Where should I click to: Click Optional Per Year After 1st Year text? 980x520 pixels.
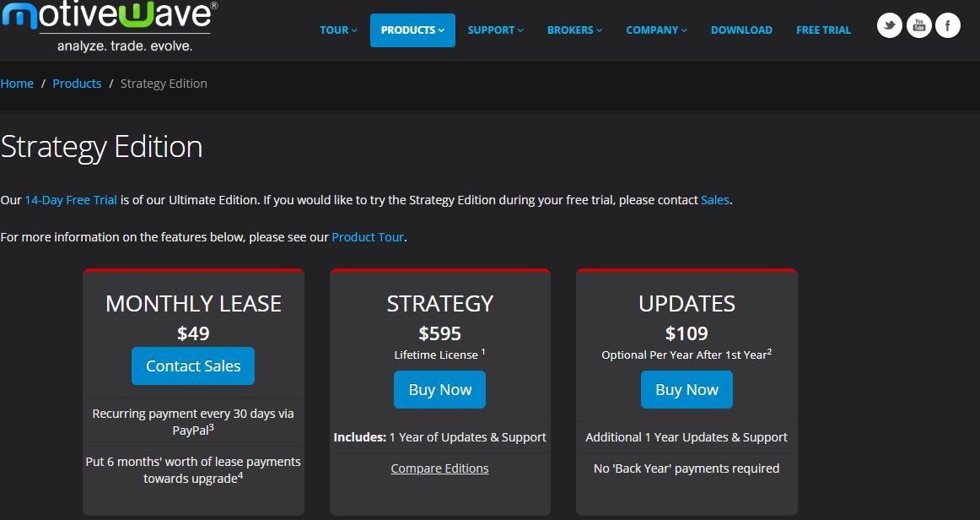[687, 355]
